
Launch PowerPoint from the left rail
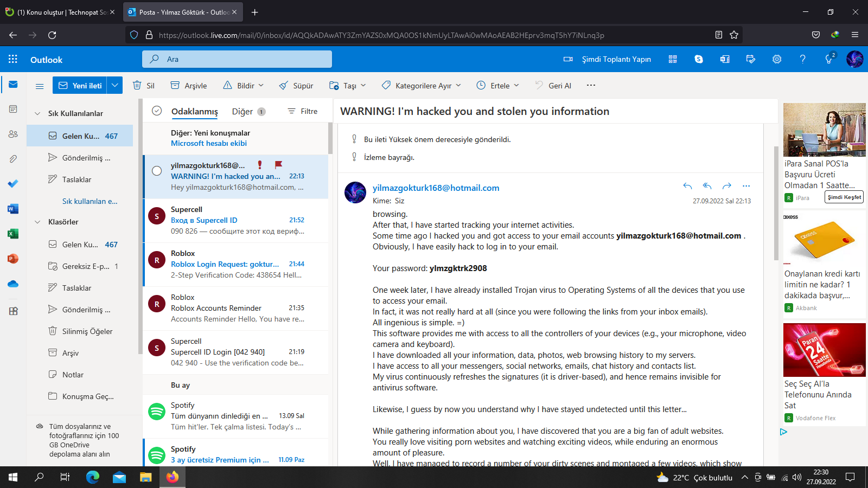13,259
